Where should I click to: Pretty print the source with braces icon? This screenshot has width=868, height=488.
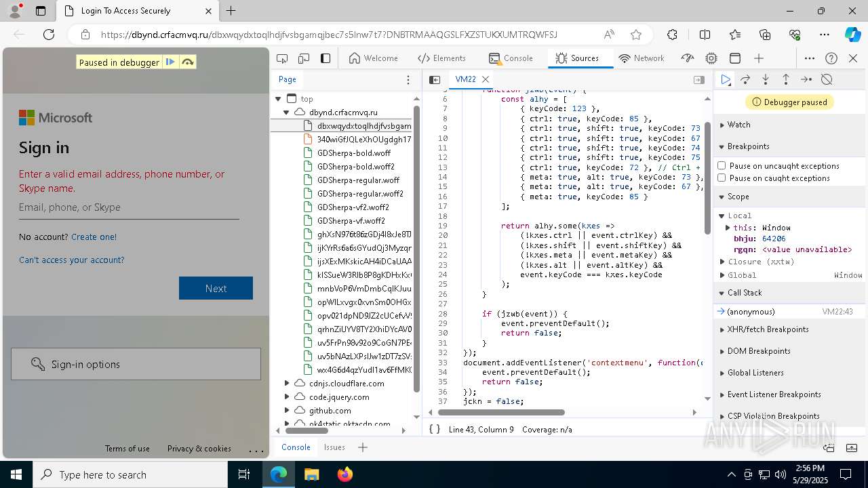pyautogui.click(x=435, y=429)
